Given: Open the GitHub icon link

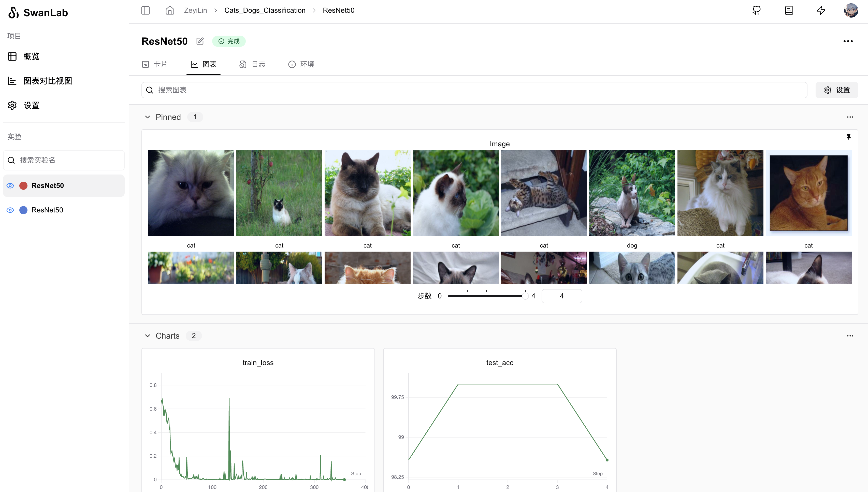Looking at the screenshot, I should pyautogui.click(x=757, y=10).
